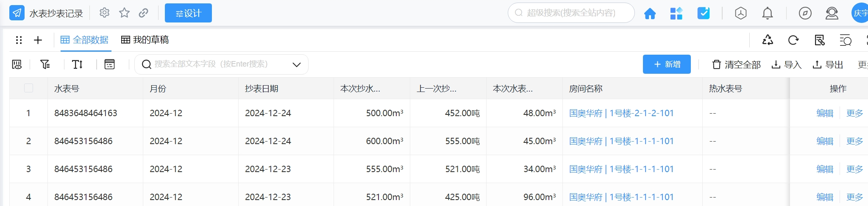The height and width of the screenshot is (206, 868).
Task: Click the 设计 button
Action: [188, 13]
